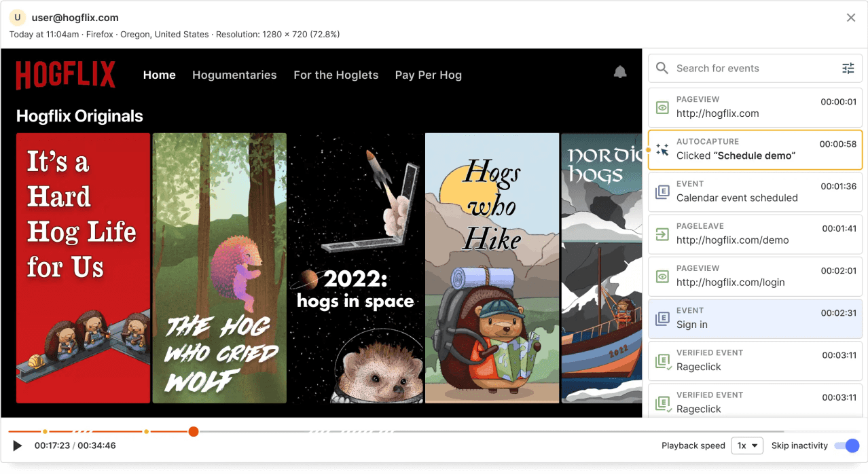Click the Sign in event icon
This screenshot has height=474, width=868.
click(662, 318)
